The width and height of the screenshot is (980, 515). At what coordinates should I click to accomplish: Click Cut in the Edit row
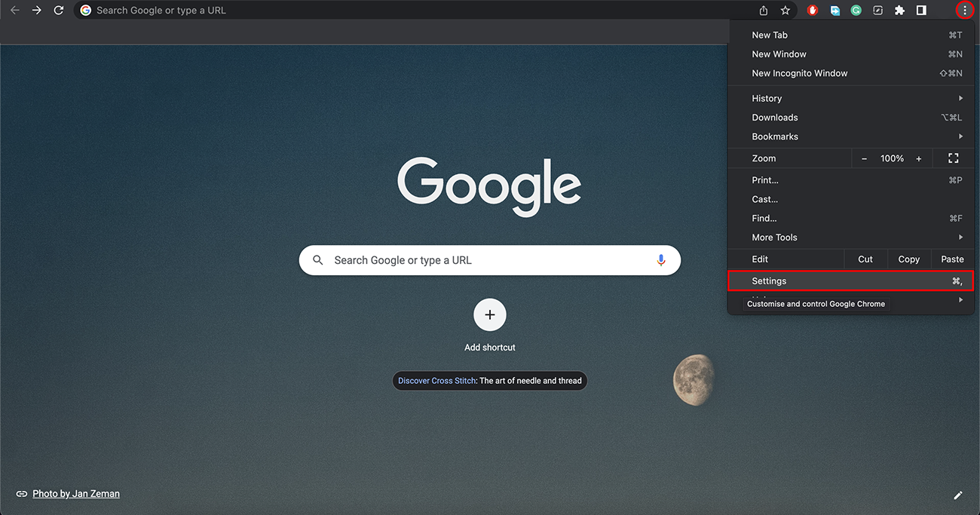point(865,259)
